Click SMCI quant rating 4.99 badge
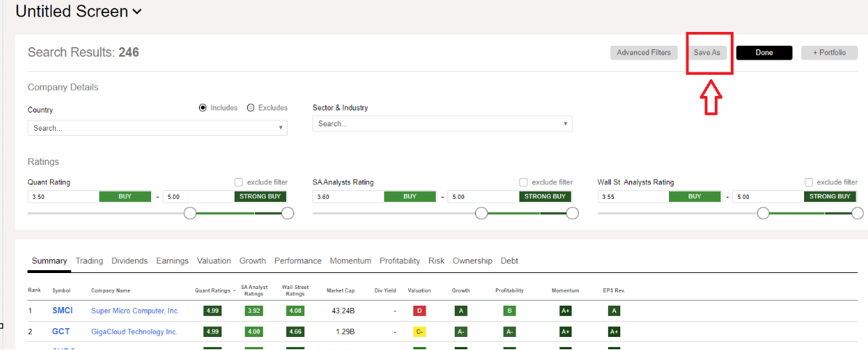 tap(213, 312)
